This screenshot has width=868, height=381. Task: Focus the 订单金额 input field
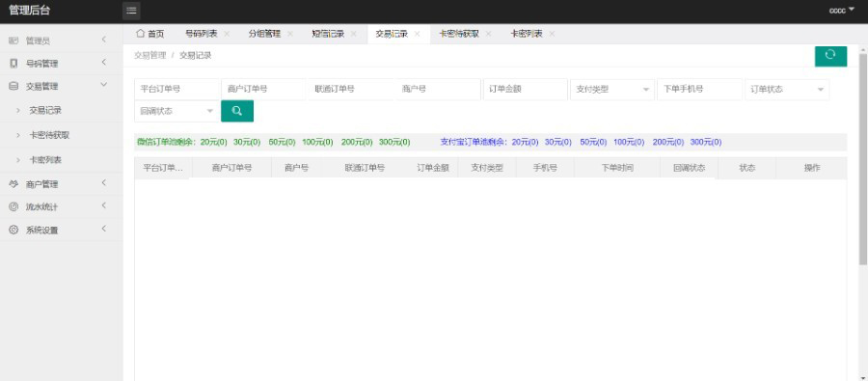coord(526,89)
